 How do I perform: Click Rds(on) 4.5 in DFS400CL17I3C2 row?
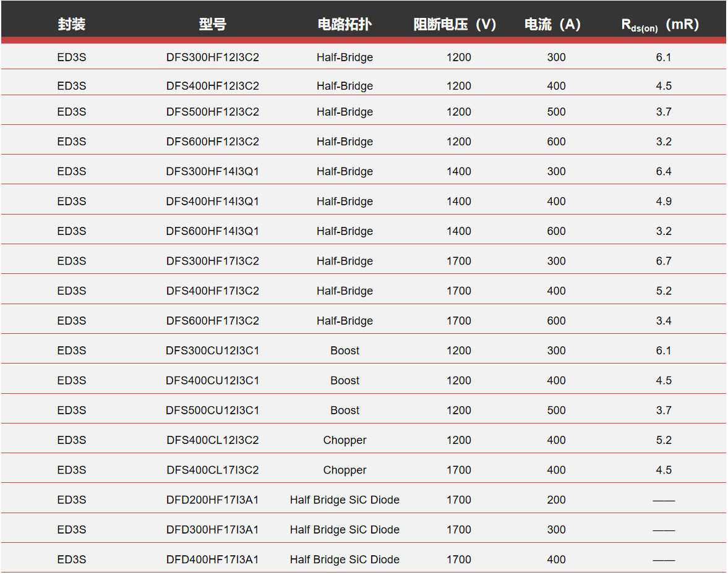tap(664, 470)
